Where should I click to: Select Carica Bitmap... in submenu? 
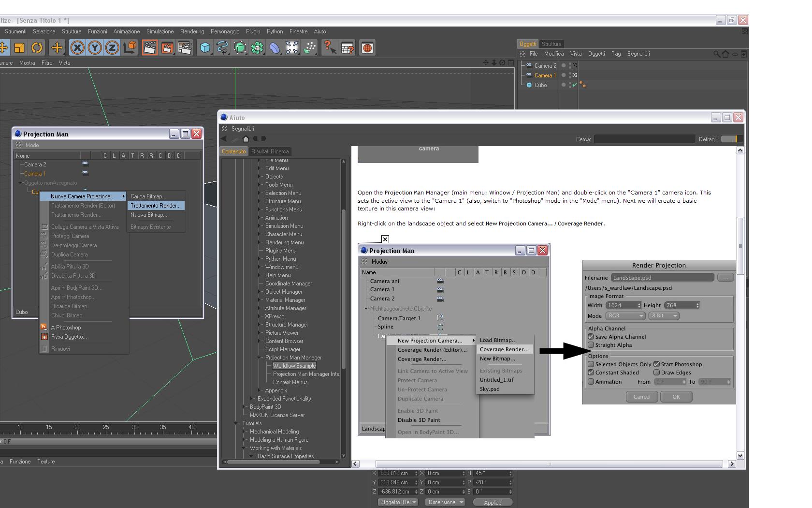(x=156, y=196)
